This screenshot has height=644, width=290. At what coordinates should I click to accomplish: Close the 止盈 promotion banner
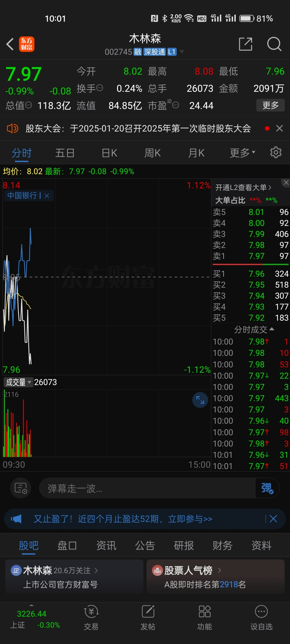[x=273, y=519]
